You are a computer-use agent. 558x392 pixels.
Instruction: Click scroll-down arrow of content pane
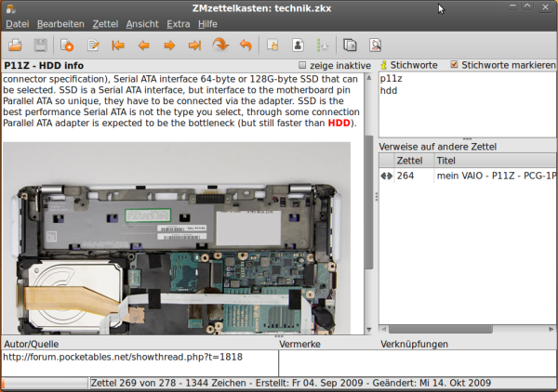point(368,330)
